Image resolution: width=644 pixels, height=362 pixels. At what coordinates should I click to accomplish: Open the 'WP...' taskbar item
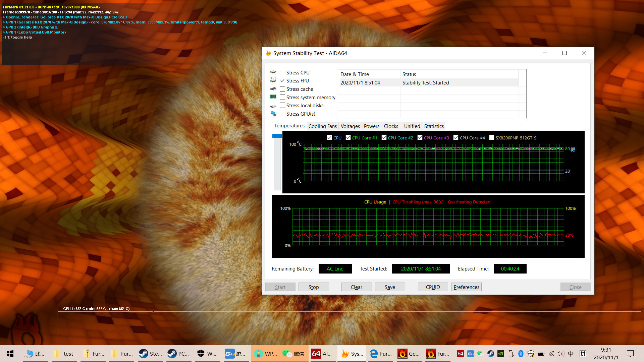click(265, 354)
